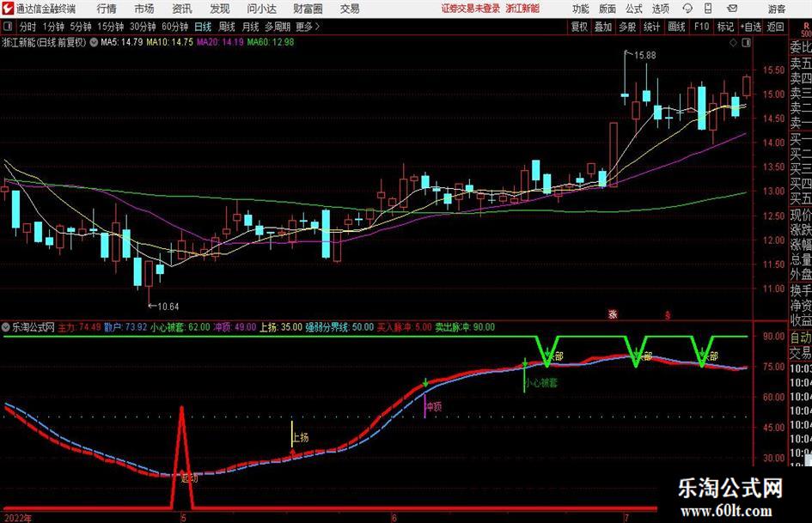This screenshot has height=523, width=812.
Task: Expand the 浙江新能 chart settings arrow
Action: click(94, 42)
